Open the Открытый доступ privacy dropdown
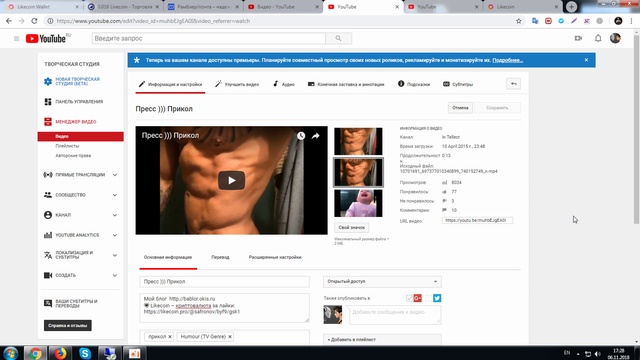 [382, 282]
